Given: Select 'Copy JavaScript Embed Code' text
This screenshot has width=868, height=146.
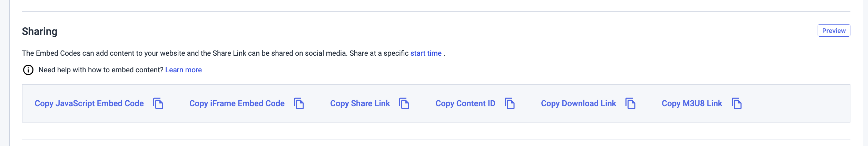Looking at the screenshot, I should tap(89, 103).
